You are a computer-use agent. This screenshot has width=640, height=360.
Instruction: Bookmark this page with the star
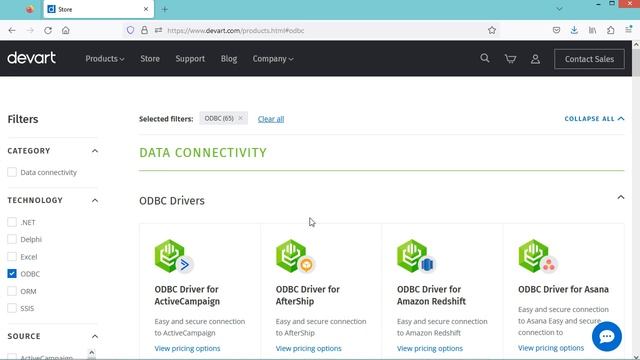[492, 30]
